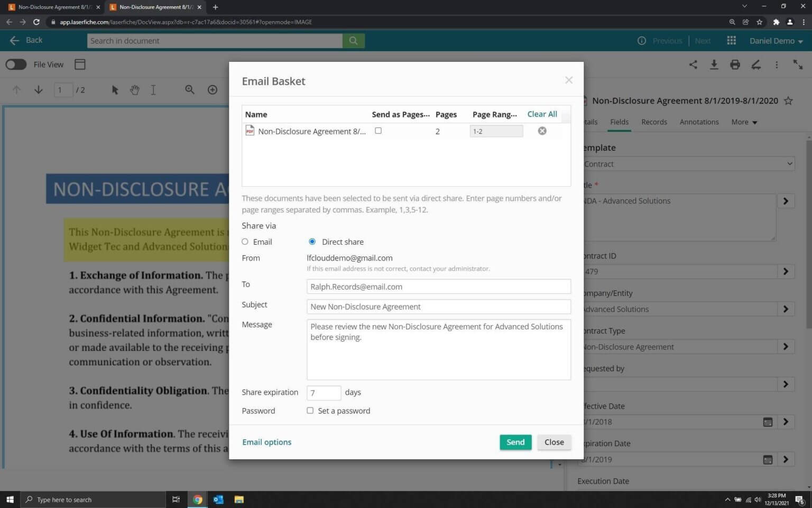
Task: Check the Send as Pages checkbox
Action: tap(378, 131)
